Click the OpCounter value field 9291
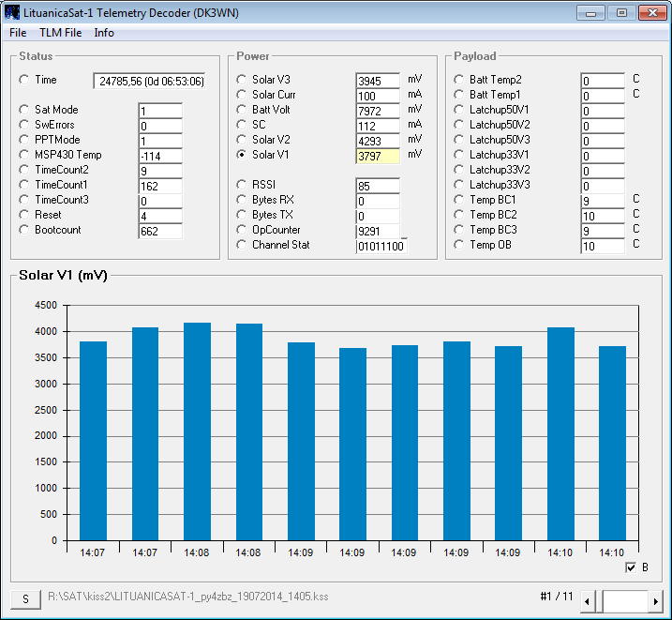Screen dimensions: 672x620 pos(378,231)
